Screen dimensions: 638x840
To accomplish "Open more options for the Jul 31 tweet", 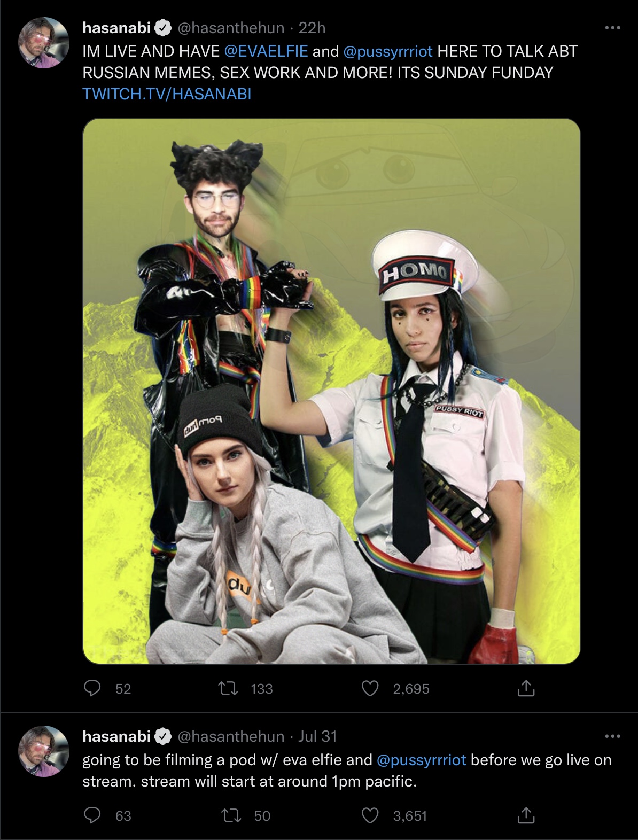I will 612,736.
